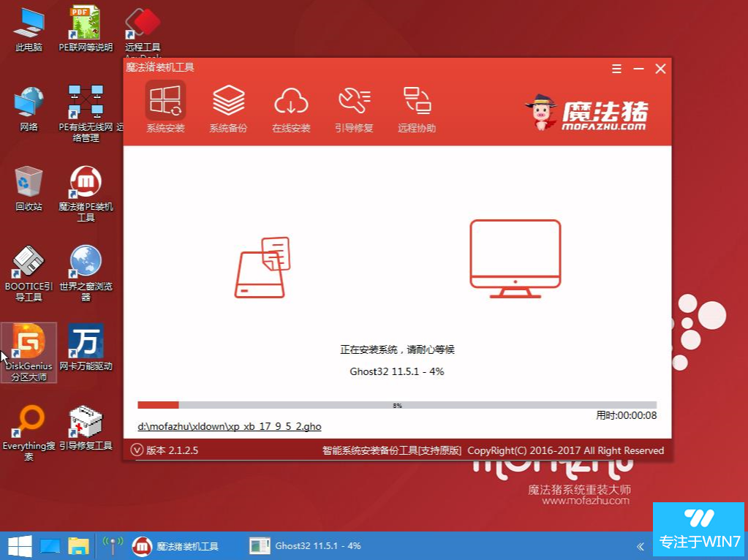This screenshot has width=748, height=560.
Task: Switch to 魔法猪装机工具 taskbar button
Action: tap(176, 546)
